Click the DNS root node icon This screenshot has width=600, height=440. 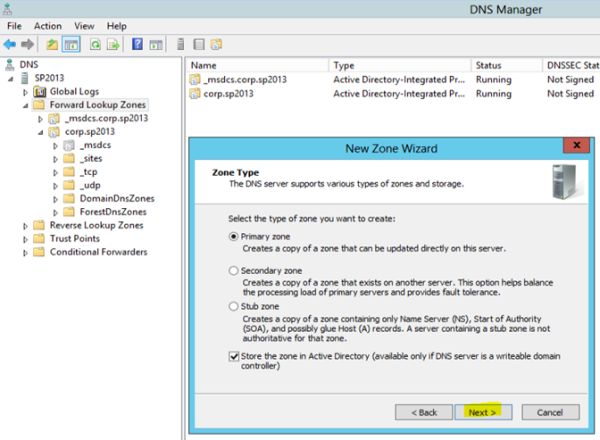click(x=10, y=65)
